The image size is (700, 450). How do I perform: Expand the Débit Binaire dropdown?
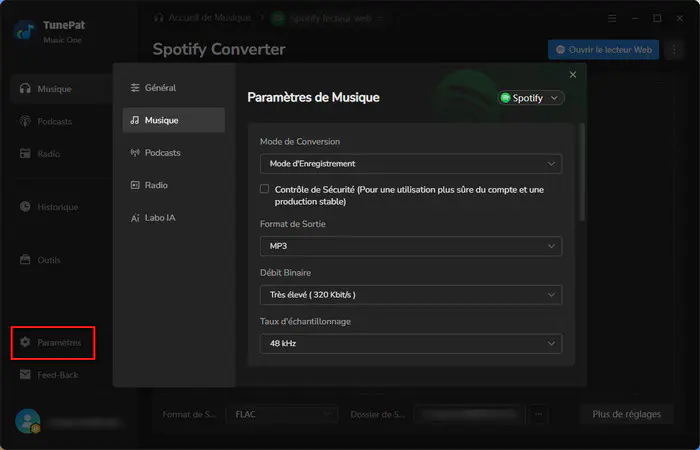point(411,295)
